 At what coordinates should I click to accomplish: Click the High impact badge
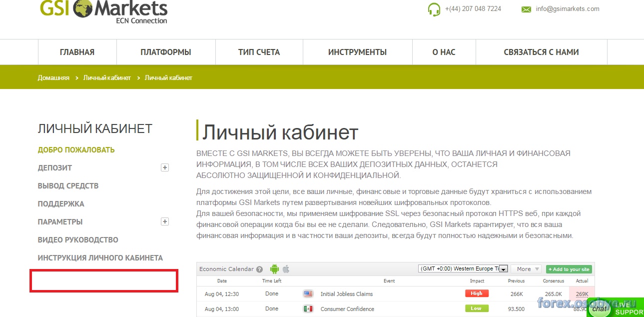click(x=477, y=293)
